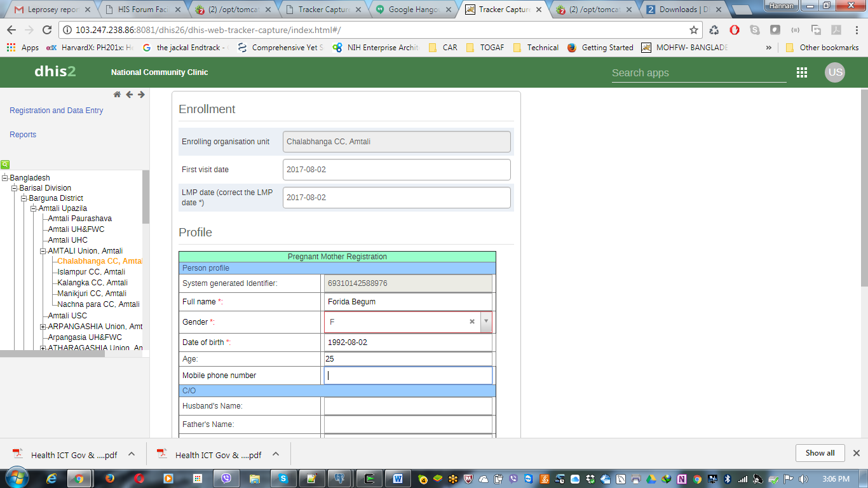Viewport: 868px width, 488px height.
Task: Collapse the Barisal Division tree node
Action: [15, 188]
